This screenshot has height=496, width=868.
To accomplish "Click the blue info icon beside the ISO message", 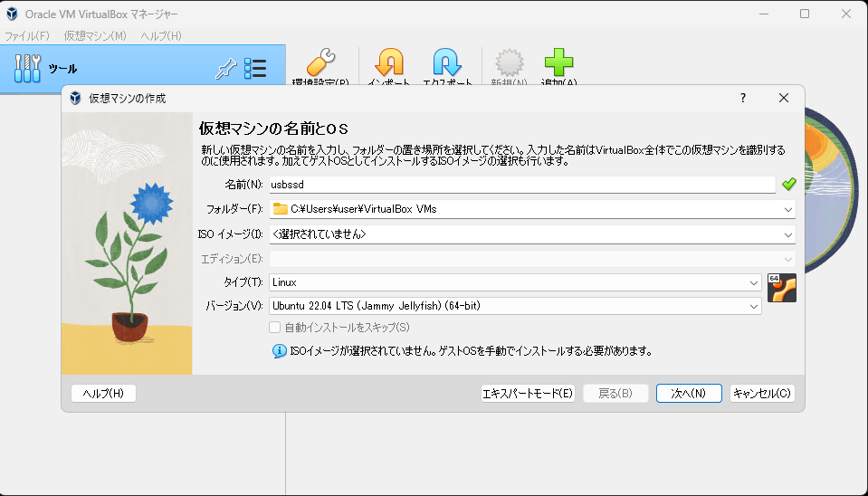I will pos(280,351).
